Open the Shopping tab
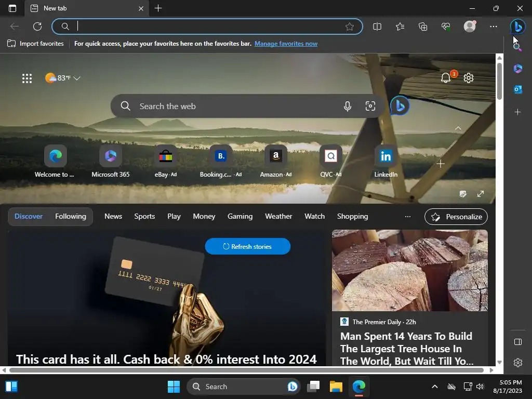 coord(353,217)
